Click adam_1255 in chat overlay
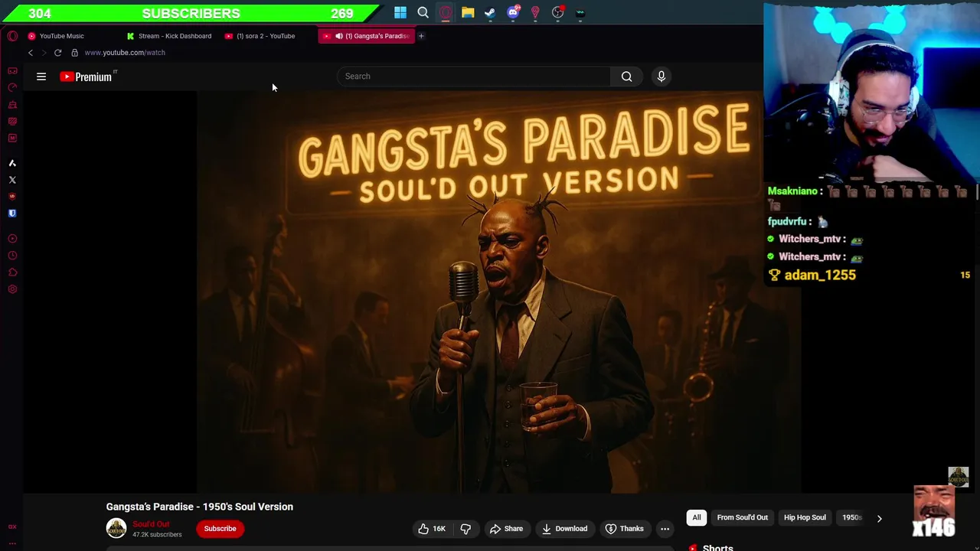980x551 pixels. (820, 275)
